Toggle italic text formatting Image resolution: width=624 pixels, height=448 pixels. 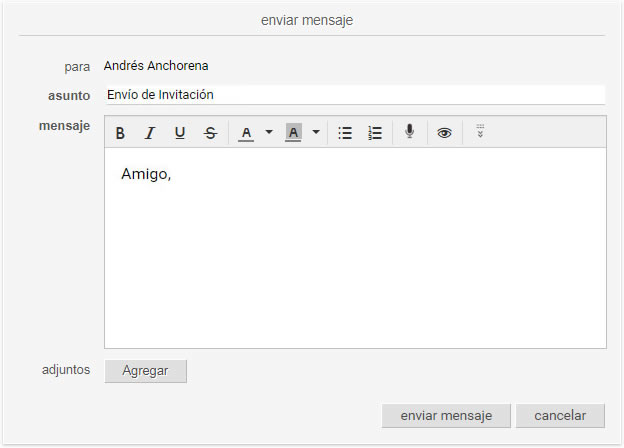click(x=150, y=132)
